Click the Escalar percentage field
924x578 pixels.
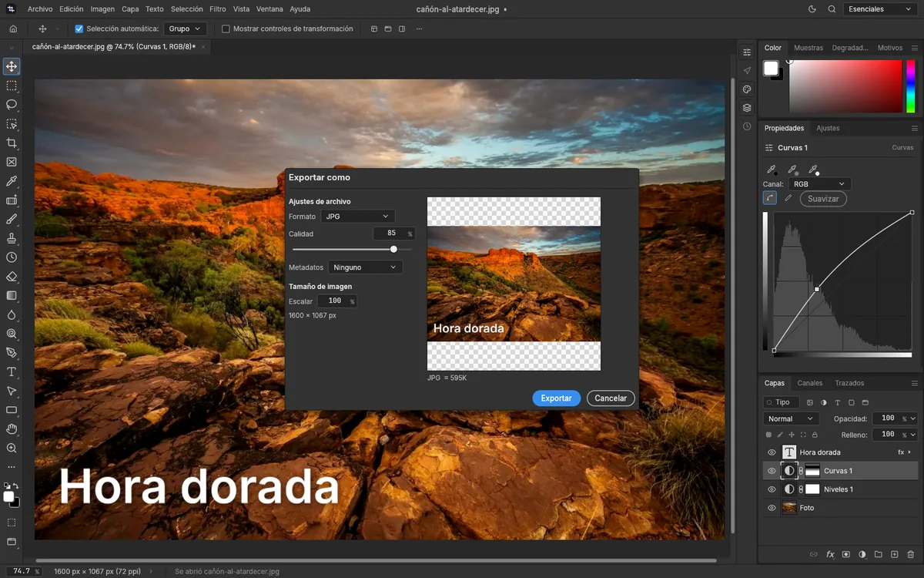336,301
